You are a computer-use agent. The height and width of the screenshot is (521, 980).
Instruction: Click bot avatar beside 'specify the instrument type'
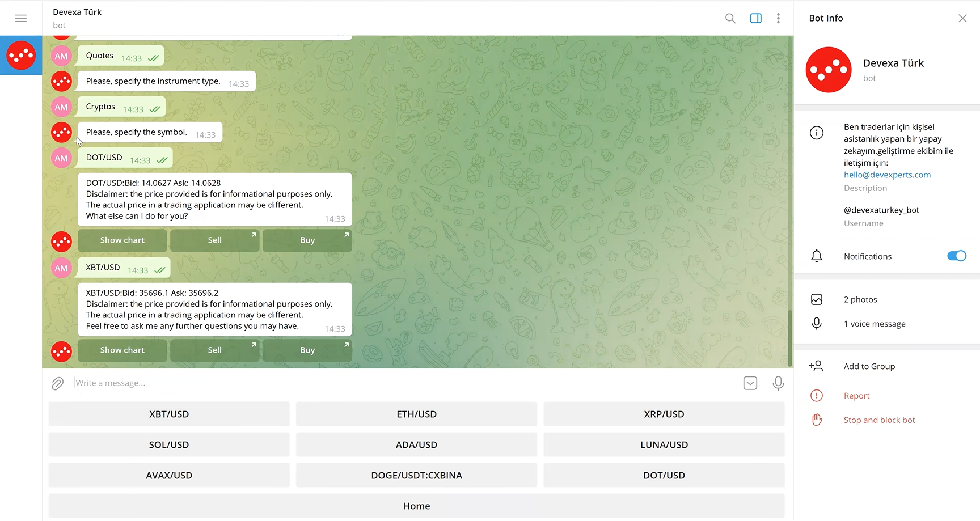[61, 82]
